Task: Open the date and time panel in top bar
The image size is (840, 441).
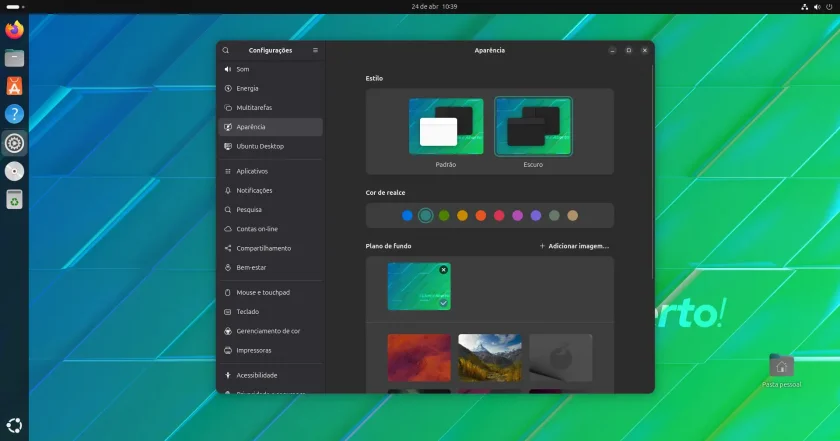Action: click(434, 6)
